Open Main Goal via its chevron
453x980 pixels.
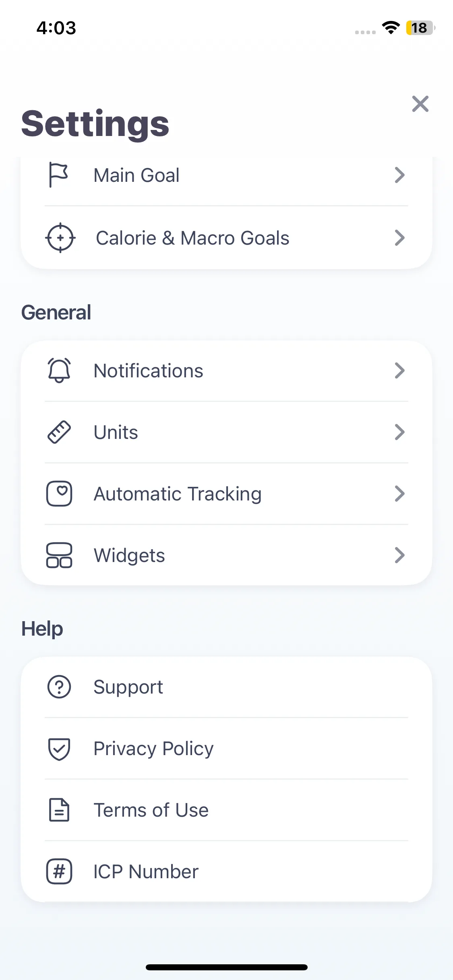pos(399,175)
